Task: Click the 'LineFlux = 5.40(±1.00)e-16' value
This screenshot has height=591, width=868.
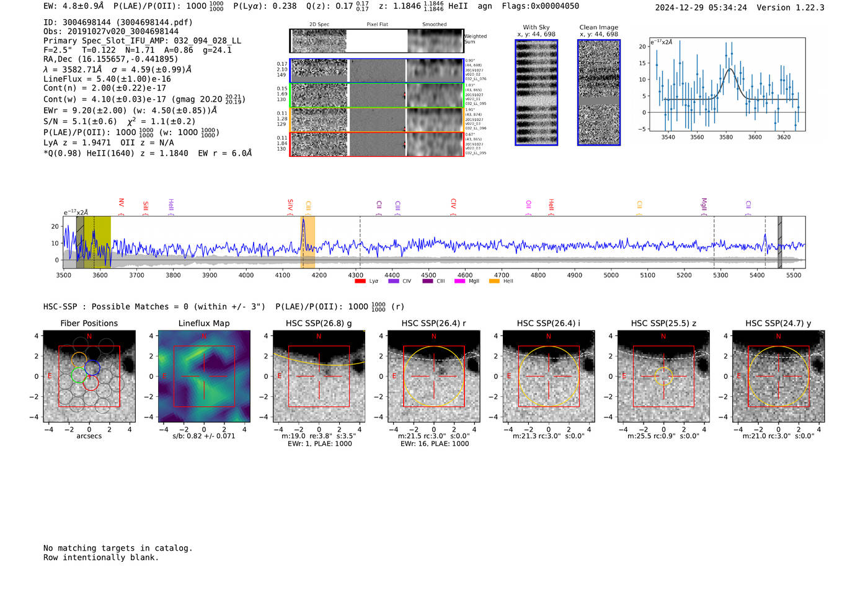Action: (x=107, y=79)
